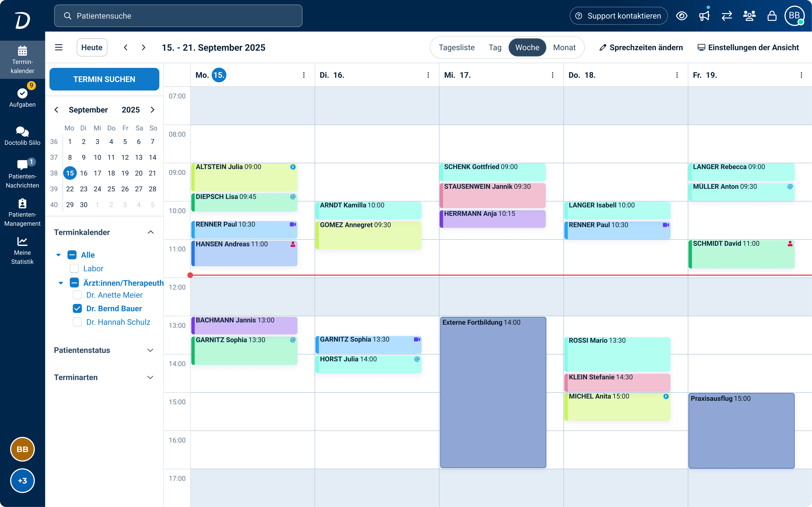
Task: Open Doctolib Siilo chat icon
Action: [x=22, y=132]
